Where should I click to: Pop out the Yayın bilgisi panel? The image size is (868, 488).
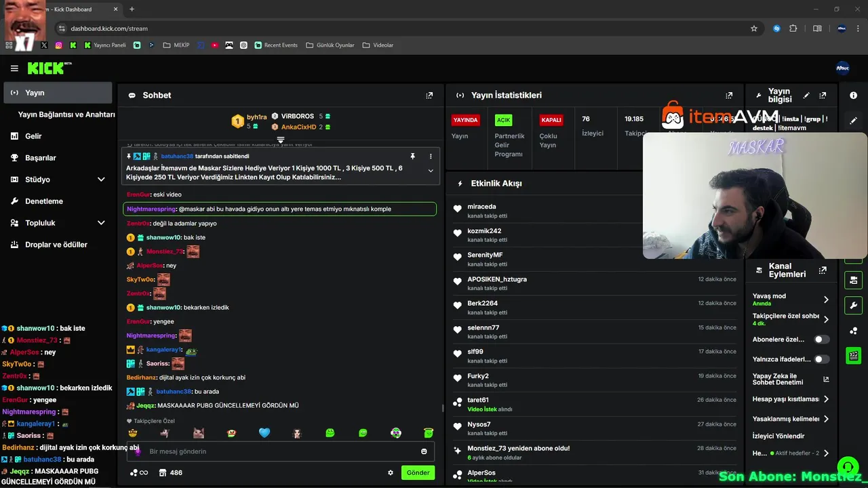pos(823,96)
